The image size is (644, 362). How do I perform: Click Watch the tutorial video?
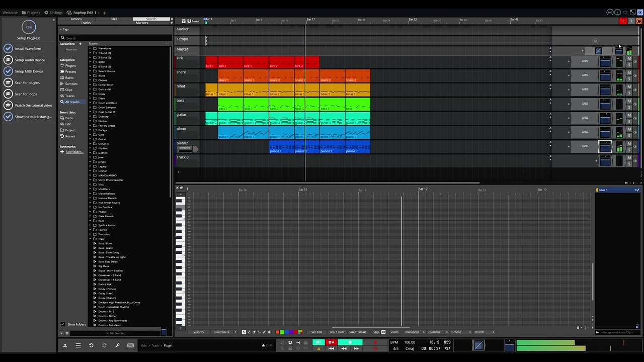tap(33, 105)
